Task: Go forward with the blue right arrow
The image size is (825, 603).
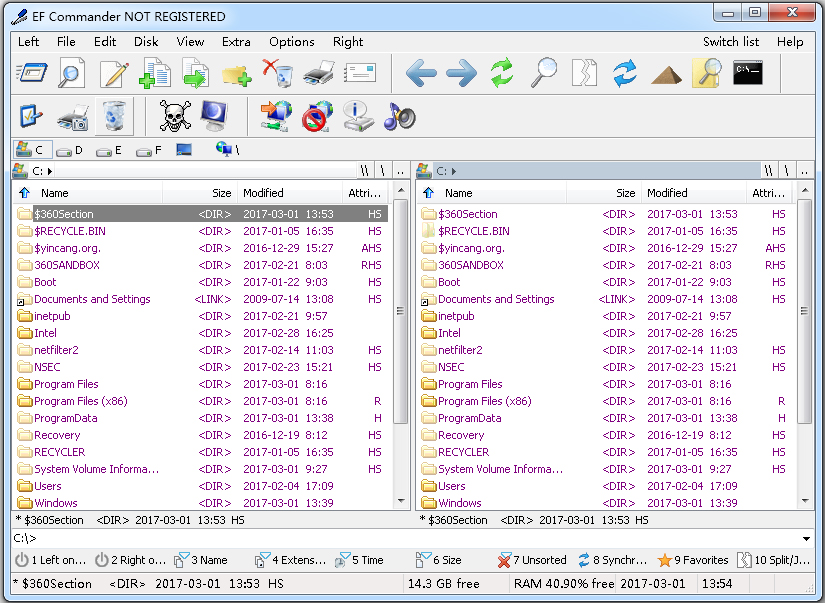Action: [461, 73]
